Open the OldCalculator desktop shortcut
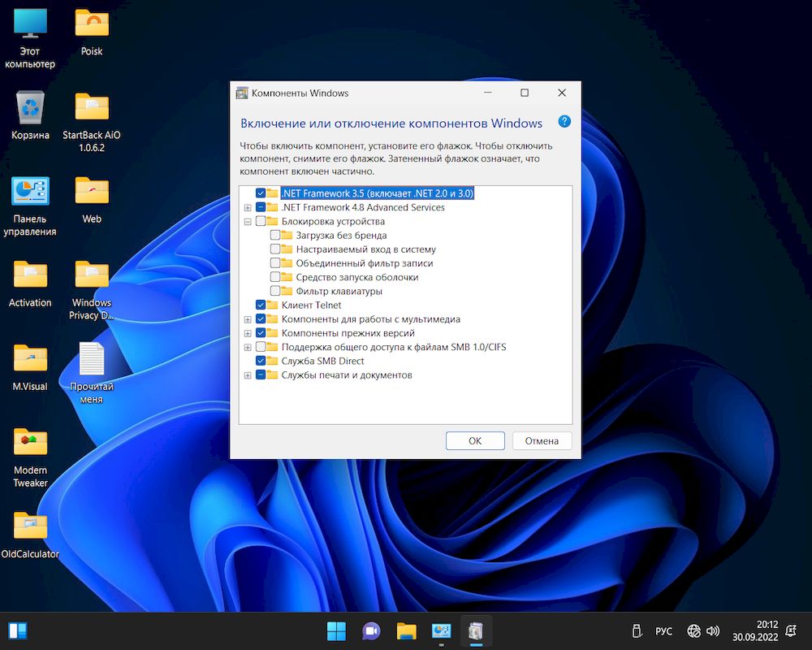This screenshot has width=812, height=650. pos(30,527)
